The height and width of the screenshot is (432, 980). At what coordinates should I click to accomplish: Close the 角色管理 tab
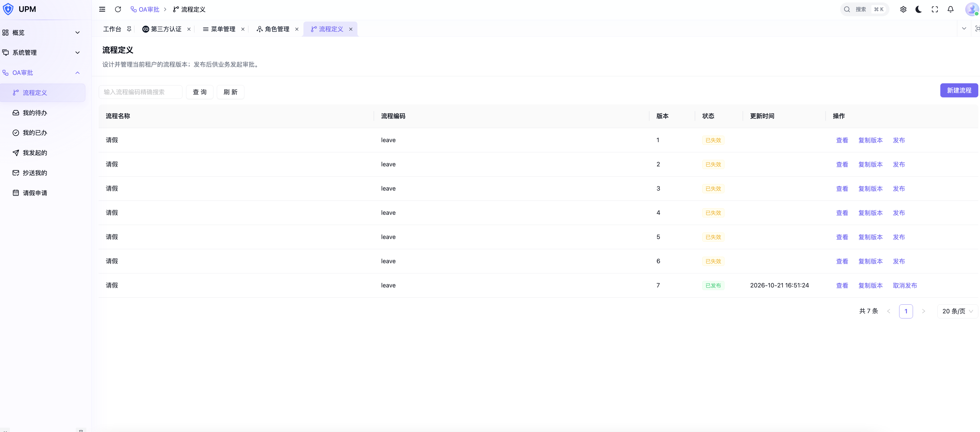click(x=297, y=29)
